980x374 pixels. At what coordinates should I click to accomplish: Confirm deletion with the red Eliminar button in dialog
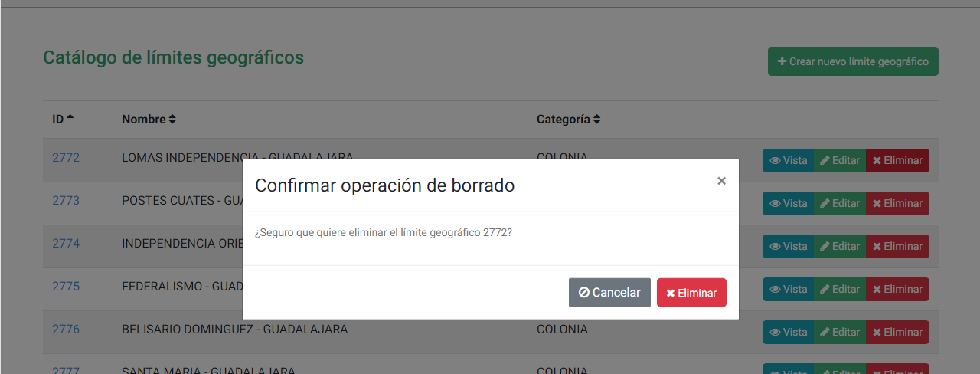click(x=691, y=293)
